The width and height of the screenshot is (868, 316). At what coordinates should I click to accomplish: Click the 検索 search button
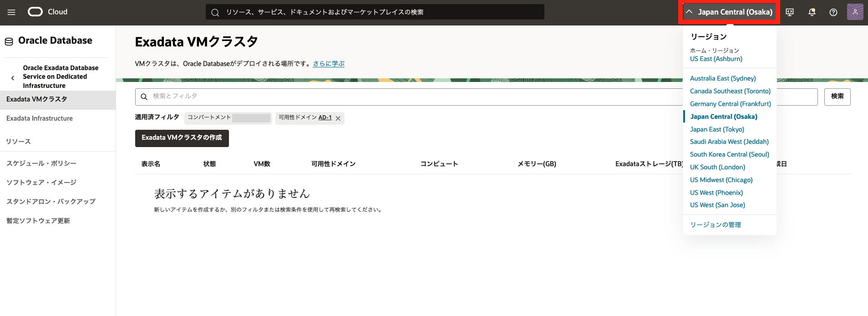pos(837,97)
